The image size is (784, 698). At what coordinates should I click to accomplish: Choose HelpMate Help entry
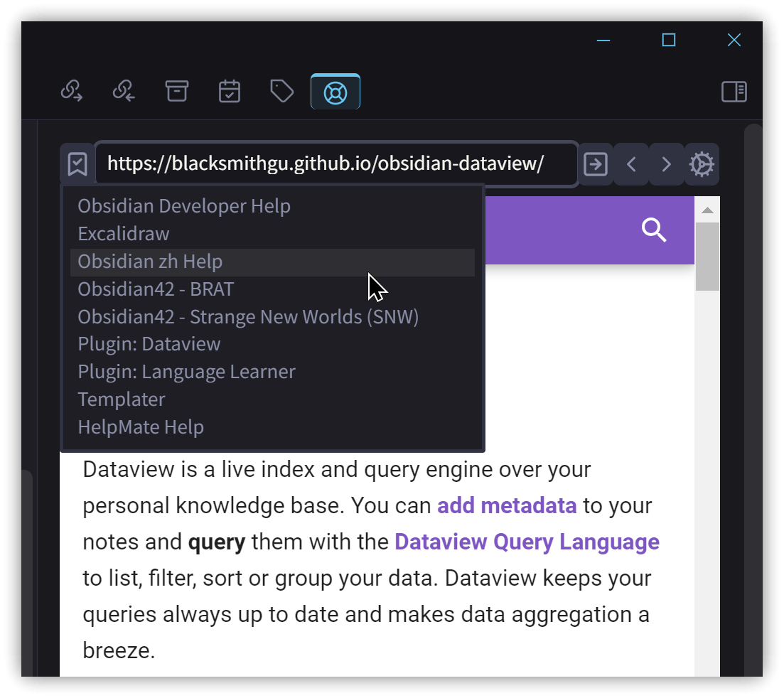coord(272,427)
